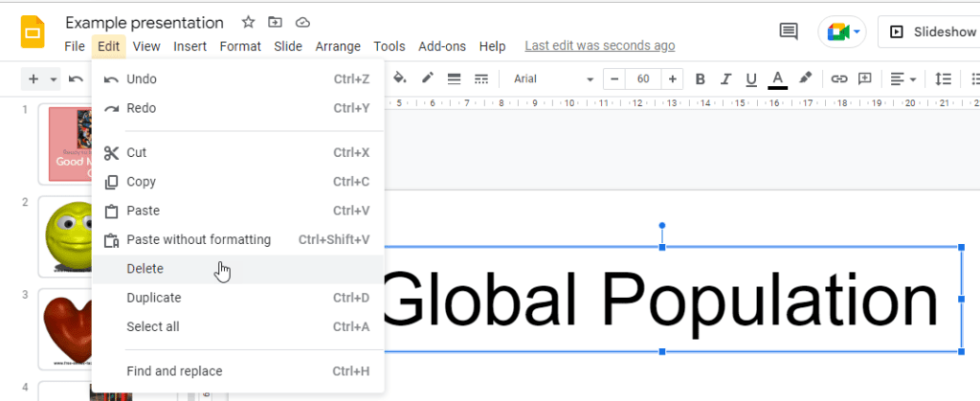The height and width of the screenshot is (401, 980).
Task: Click the Google Slides logo icon
Action: pos(33,32)
